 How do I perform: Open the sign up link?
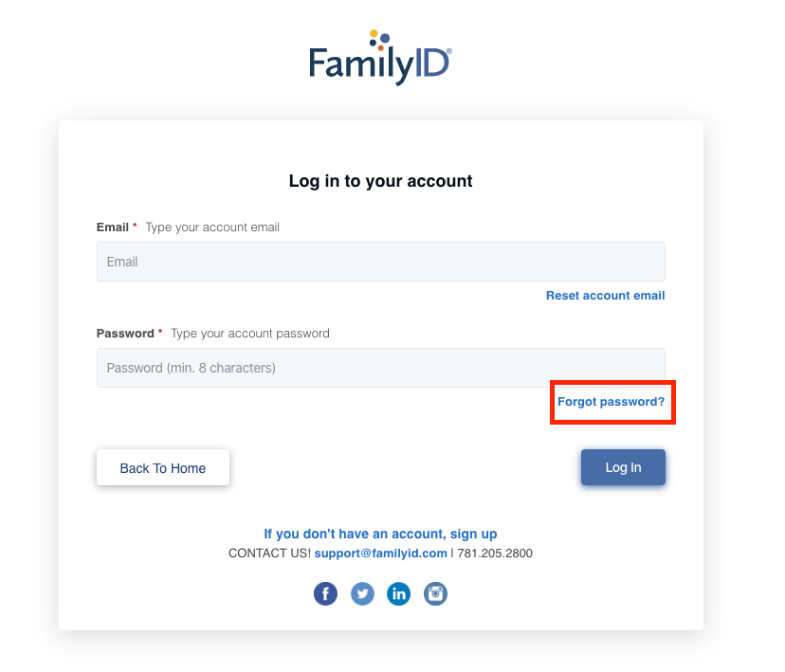[x=380, y=534]
